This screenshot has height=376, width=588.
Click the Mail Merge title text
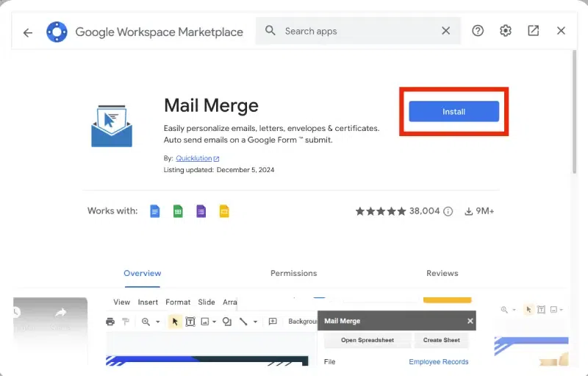click(211, 105)
